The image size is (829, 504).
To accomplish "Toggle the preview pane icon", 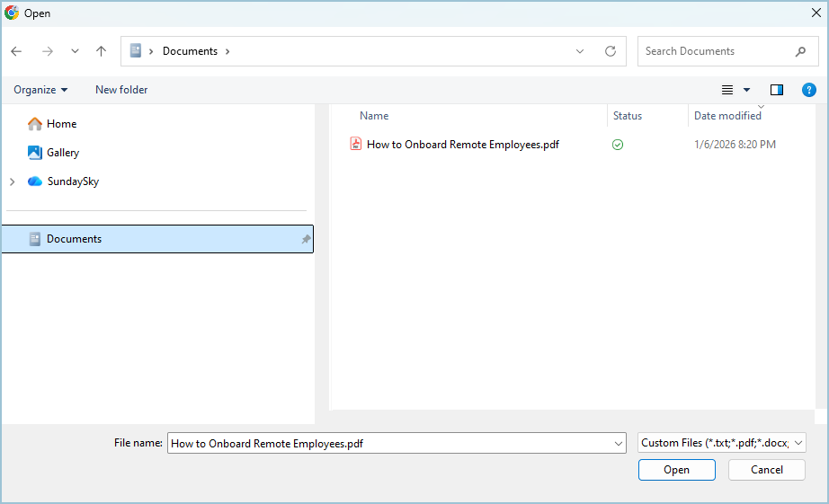I will click(777, 90).
